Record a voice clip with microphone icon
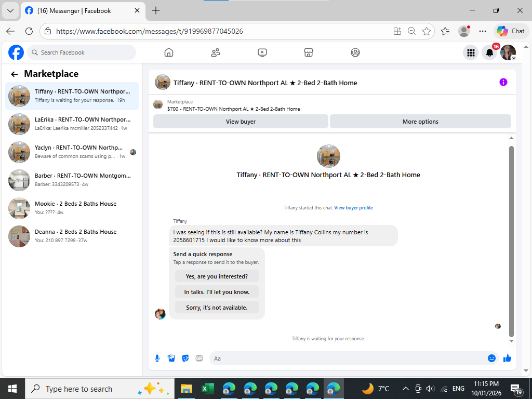 tap(157, 358)
